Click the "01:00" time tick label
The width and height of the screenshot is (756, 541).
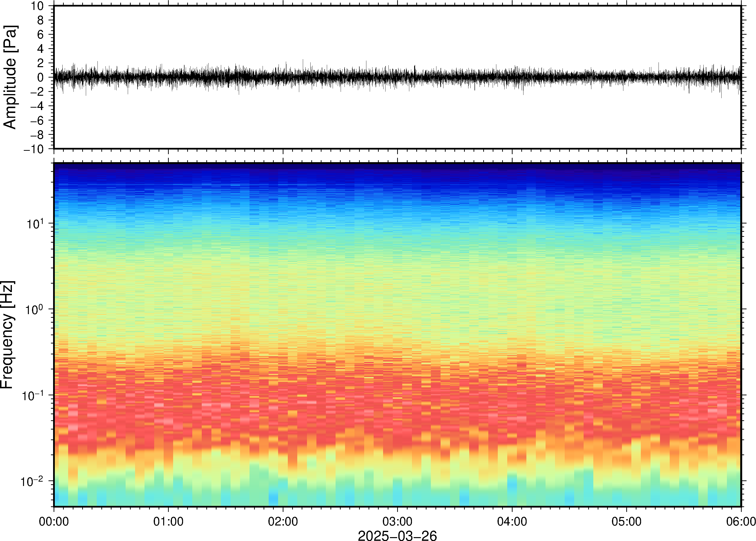[168, 521]
